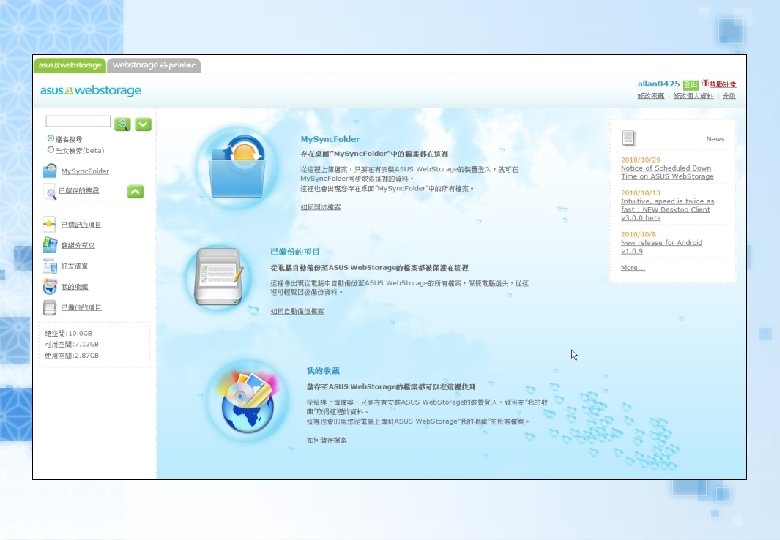
Task: Click the large backup drive checklist icon
Action: (x=219, y=277)
